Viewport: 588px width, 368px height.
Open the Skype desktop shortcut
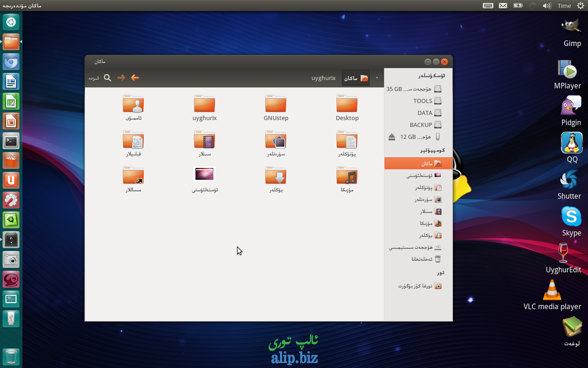(x=571, y=222)
